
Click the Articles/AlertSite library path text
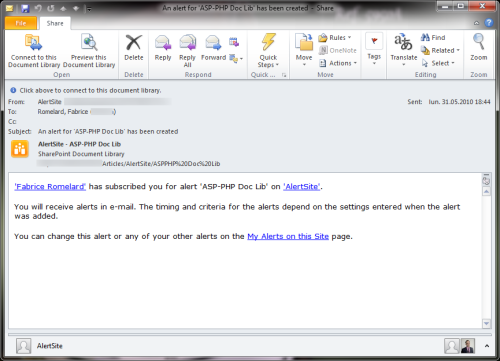pos(161,164)
